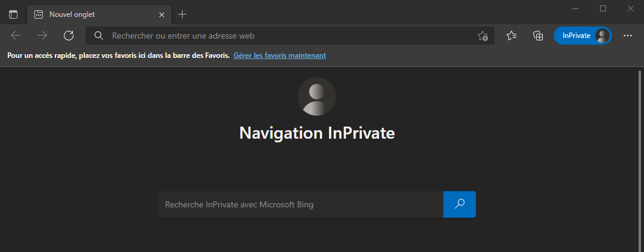644x252 pixels.
Task: Minimize the browser window
Action: (x=575, y=8)
